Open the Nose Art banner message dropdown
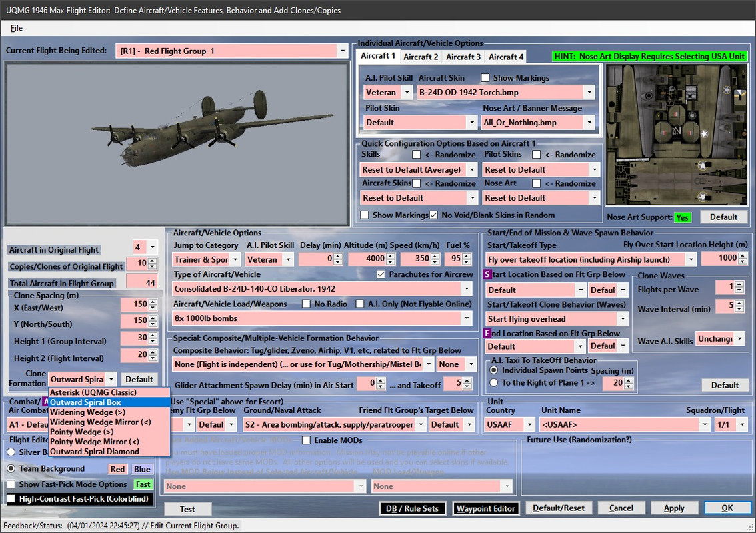The image size is (756, 533). [589, 123]
